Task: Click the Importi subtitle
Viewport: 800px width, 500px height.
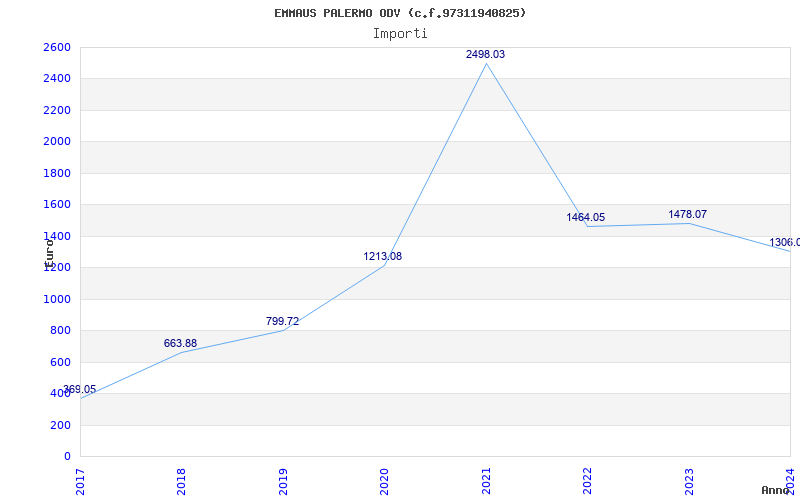Action: (400, 33)
